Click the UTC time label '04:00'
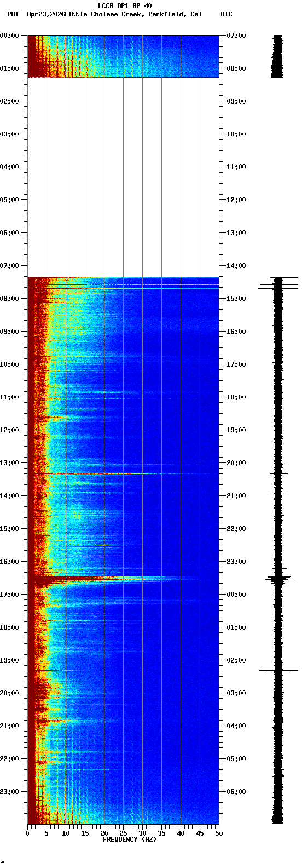The width and height of the screenshot is (302, 868). click(x=236, y=726)
